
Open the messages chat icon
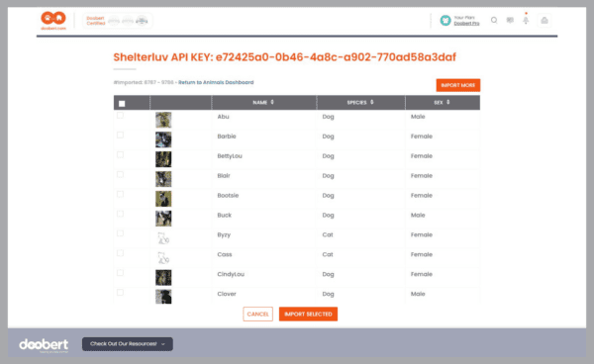pos(510,20)
